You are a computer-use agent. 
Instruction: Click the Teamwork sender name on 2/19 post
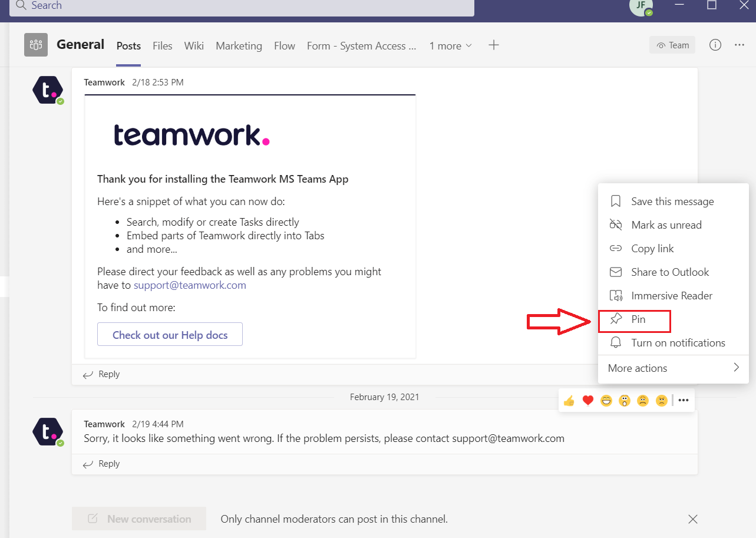point(104,424)
